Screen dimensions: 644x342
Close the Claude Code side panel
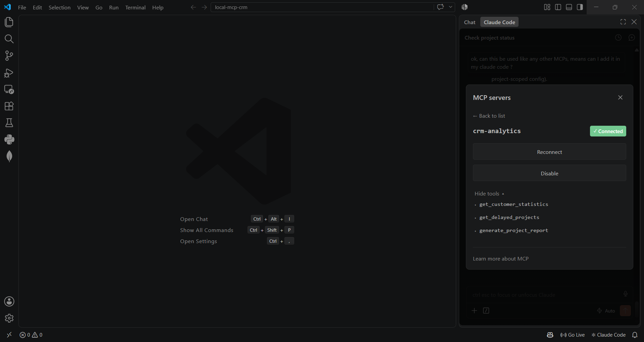click(634, 22)
